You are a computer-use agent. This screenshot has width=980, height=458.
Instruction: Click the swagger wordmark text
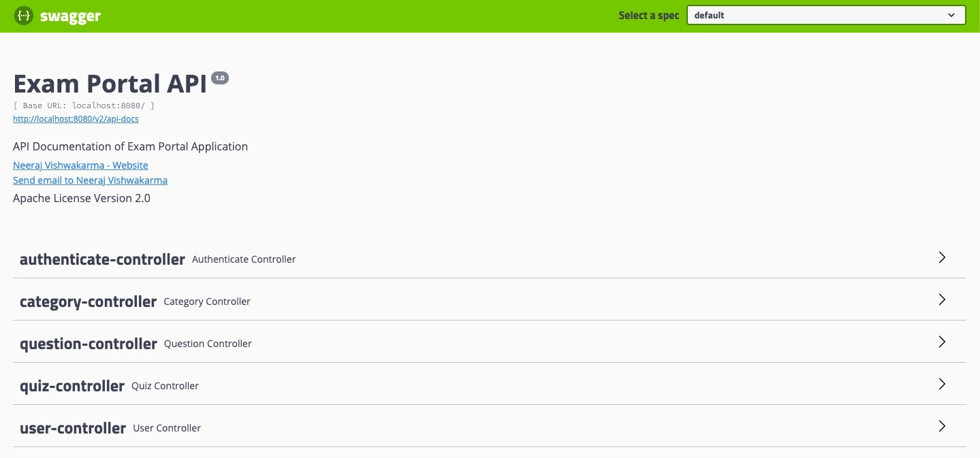tap(70, 16)
